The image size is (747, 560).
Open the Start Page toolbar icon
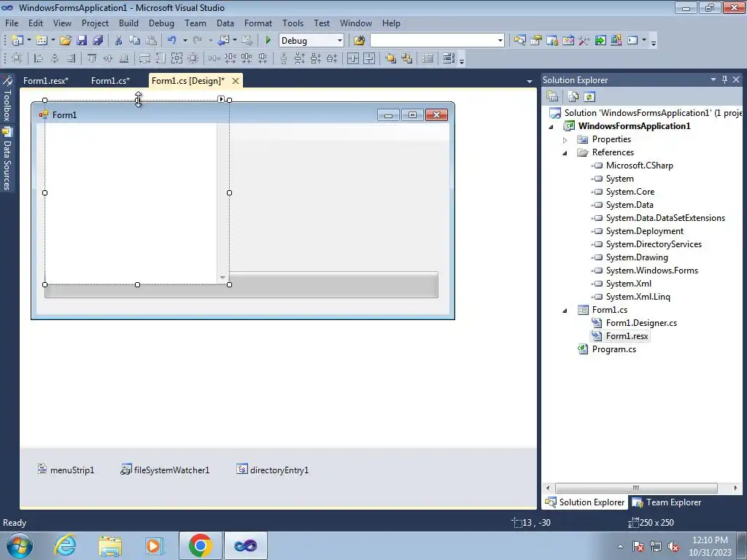(x=600, y=41)
